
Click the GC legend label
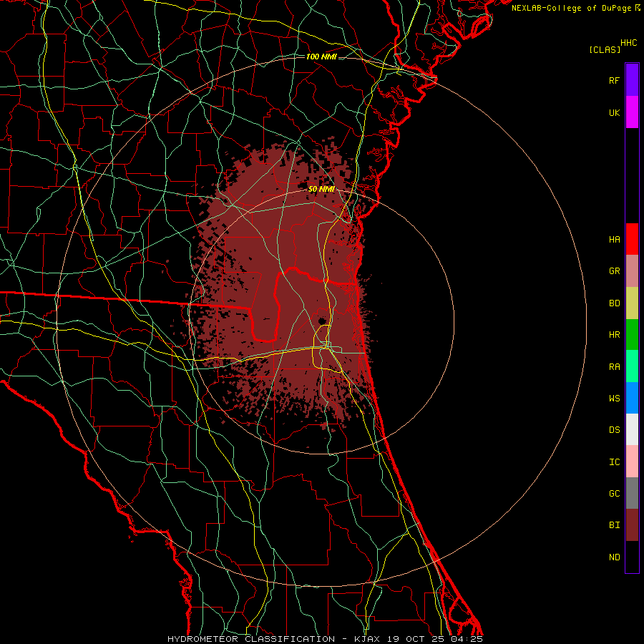coord(614,494)
